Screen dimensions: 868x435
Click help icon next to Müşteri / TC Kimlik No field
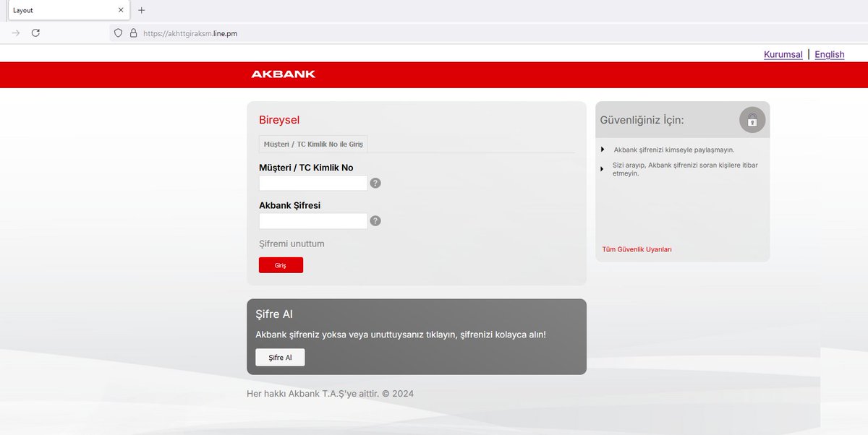point(375,183)
